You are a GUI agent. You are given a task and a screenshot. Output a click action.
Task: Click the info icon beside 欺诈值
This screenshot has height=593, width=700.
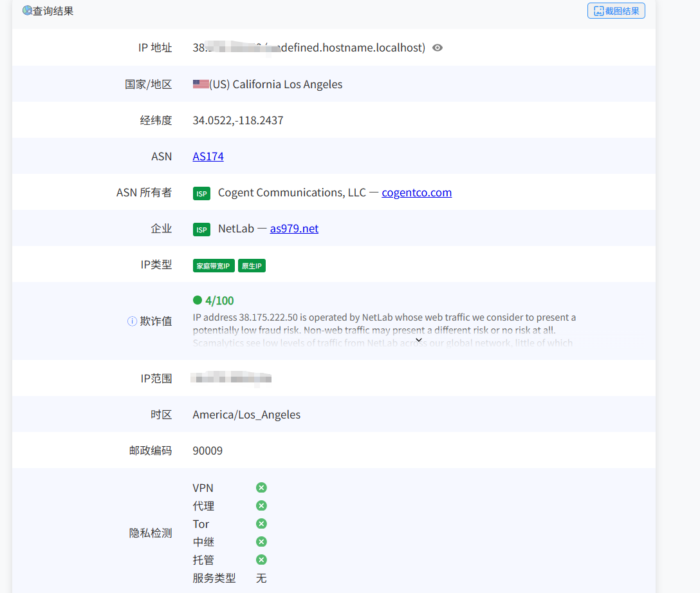[x=132, y=321]
